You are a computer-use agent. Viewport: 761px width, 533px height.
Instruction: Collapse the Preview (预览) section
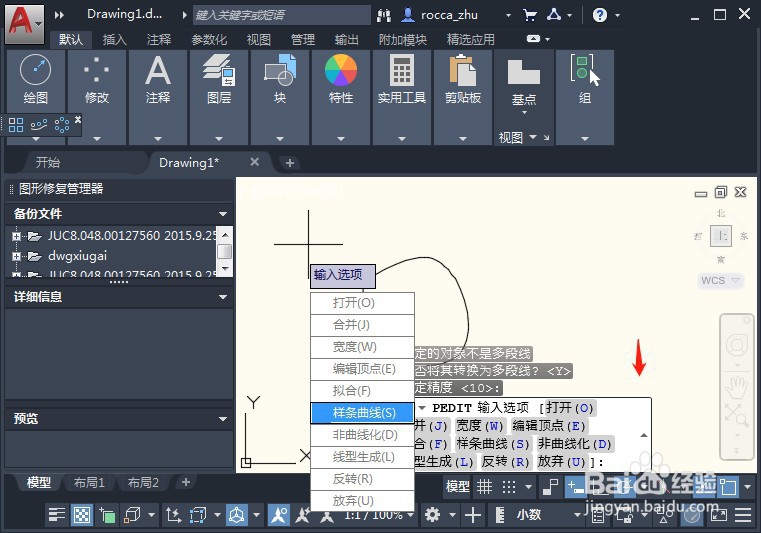(223, 419)
